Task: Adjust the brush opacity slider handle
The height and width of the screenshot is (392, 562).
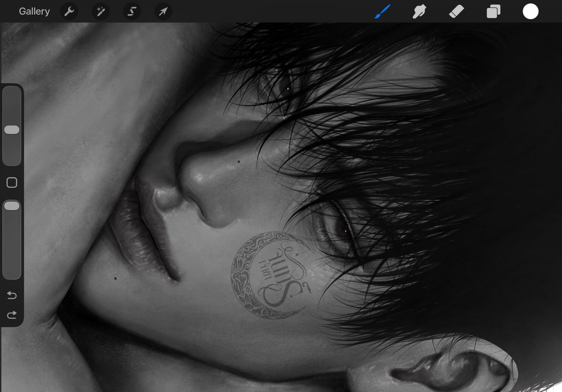Action: click(12, 205)
